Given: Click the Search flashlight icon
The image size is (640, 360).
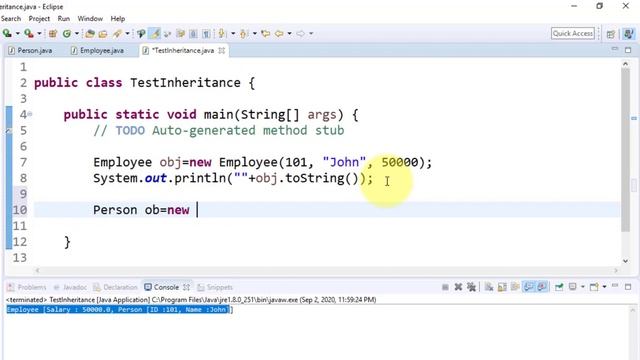Looking at the screenshot, I should pyautogui.click(x=117, y=33).
